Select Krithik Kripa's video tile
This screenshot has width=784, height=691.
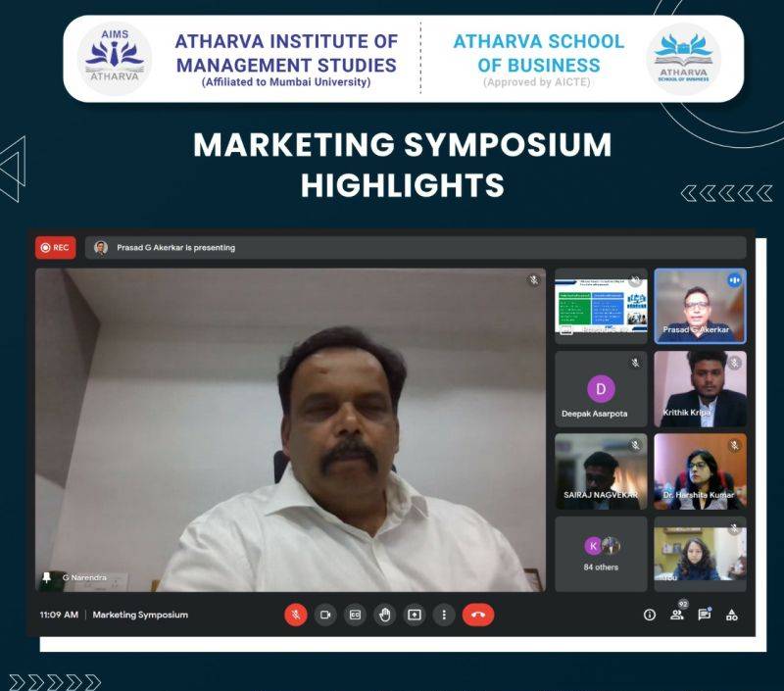[x=700, y=388]
